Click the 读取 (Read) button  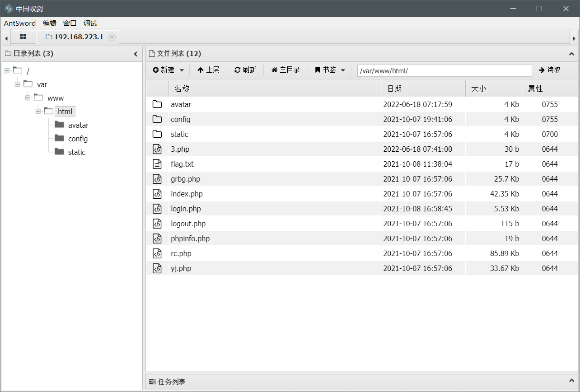tap(549, 70)
